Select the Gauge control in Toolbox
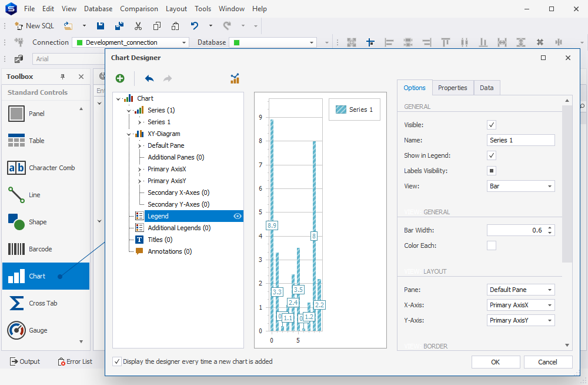Viewport: 588px width, 385px height. click(46, 330)
